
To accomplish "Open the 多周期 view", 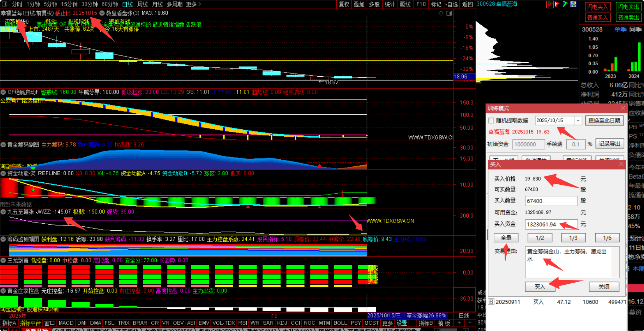I will click(174, 4).
